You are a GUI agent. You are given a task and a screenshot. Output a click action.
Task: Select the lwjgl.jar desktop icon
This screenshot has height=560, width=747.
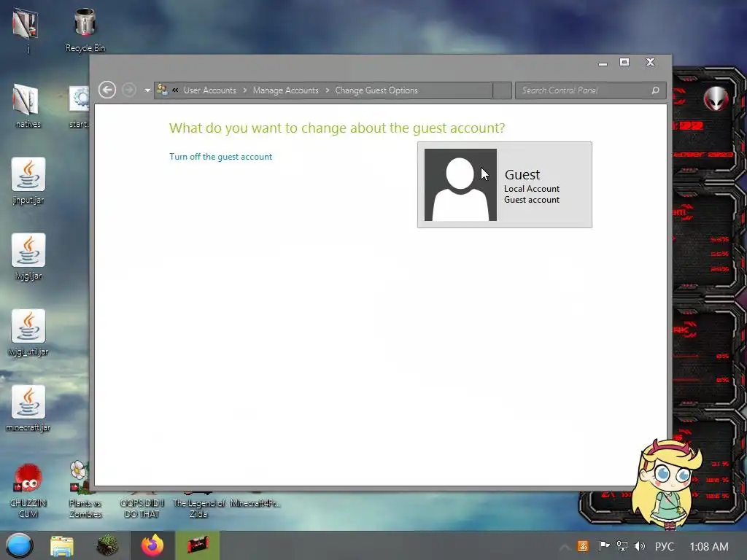point(28,257)
